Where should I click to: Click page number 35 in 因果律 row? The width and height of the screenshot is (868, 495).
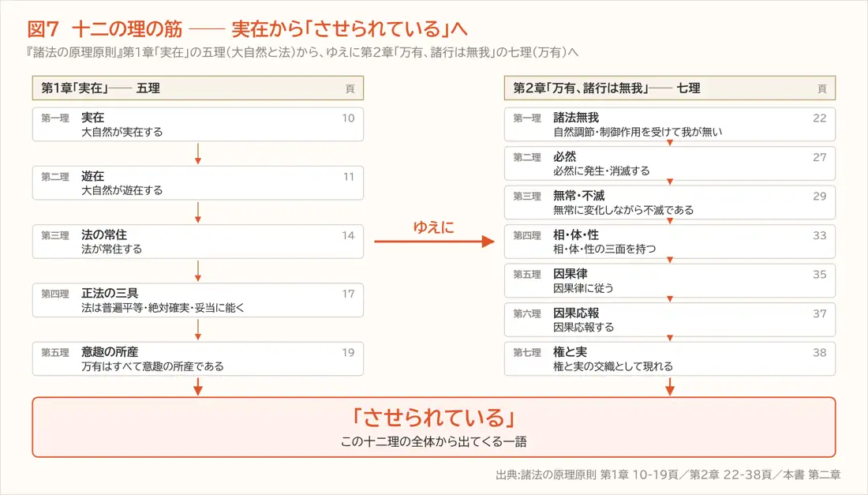tap(820, 274)
